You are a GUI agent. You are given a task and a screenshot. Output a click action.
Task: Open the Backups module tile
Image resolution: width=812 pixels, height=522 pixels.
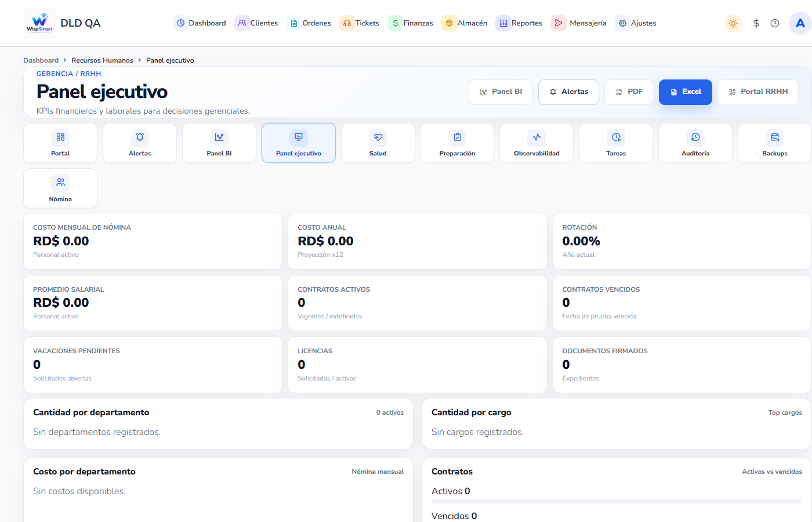(775, 143)
